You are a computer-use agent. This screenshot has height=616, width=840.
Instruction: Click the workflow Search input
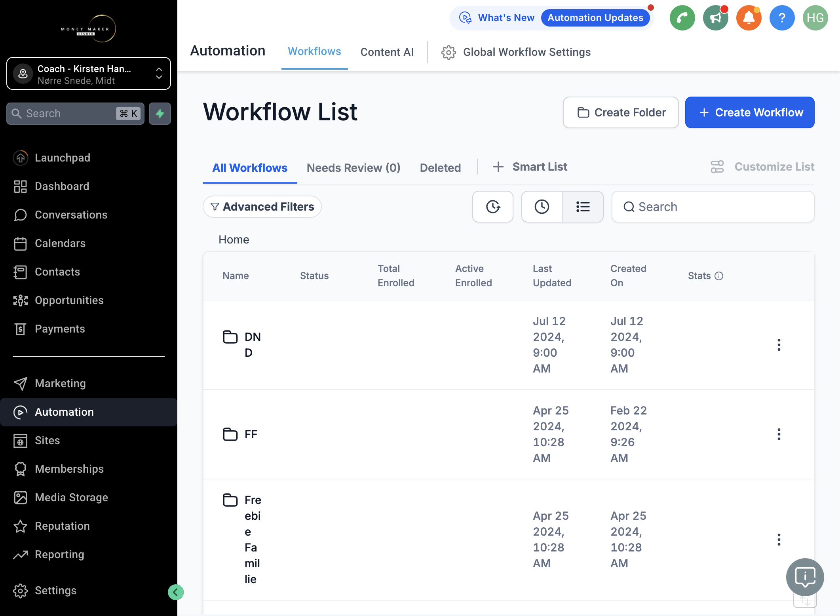pos(713,207)
